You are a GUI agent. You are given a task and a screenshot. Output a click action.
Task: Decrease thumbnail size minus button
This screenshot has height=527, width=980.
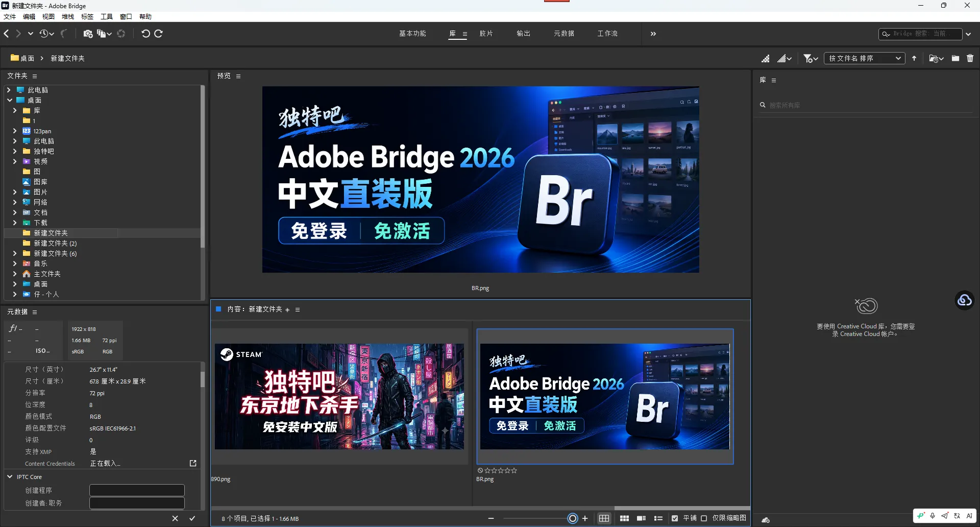[491, 518]
